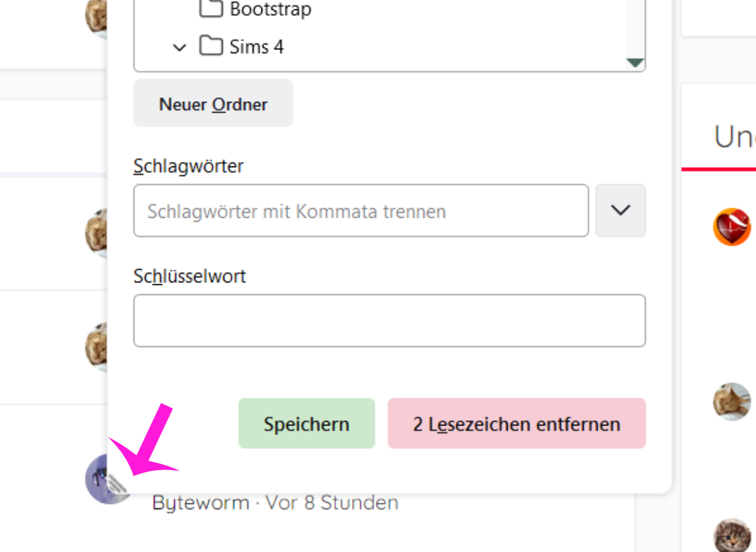
Task: Click into the Schlüsselwort input box
Action: [x=389, y=320]
